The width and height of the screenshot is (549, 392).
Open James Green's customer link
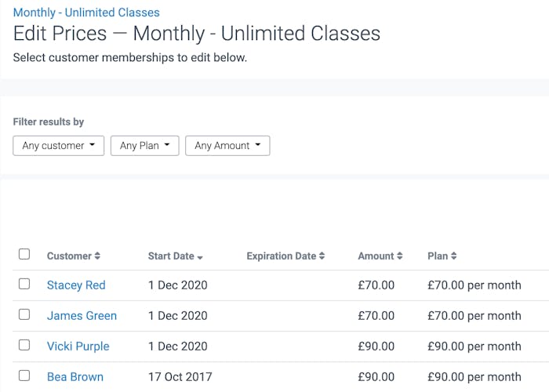coord(82,316)
